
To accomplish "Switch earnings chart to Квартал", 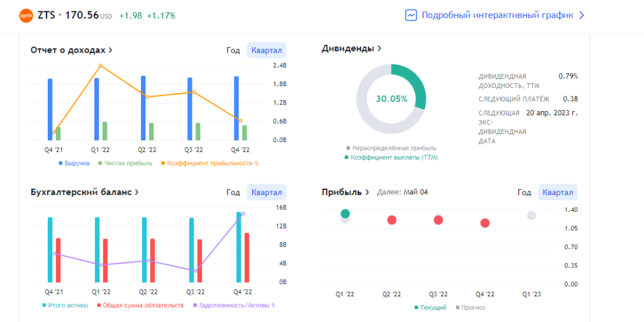I will (558, 192).
